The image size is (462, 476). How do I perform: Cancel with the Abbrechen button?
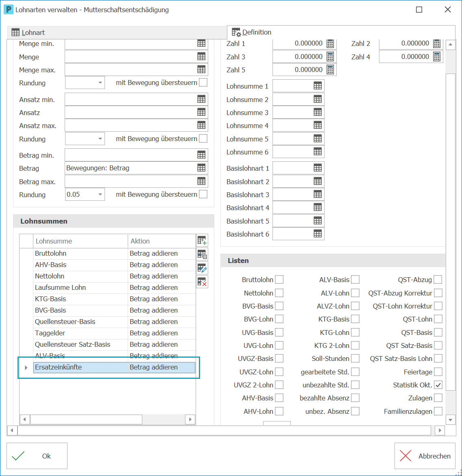click(x=425, y=456)
